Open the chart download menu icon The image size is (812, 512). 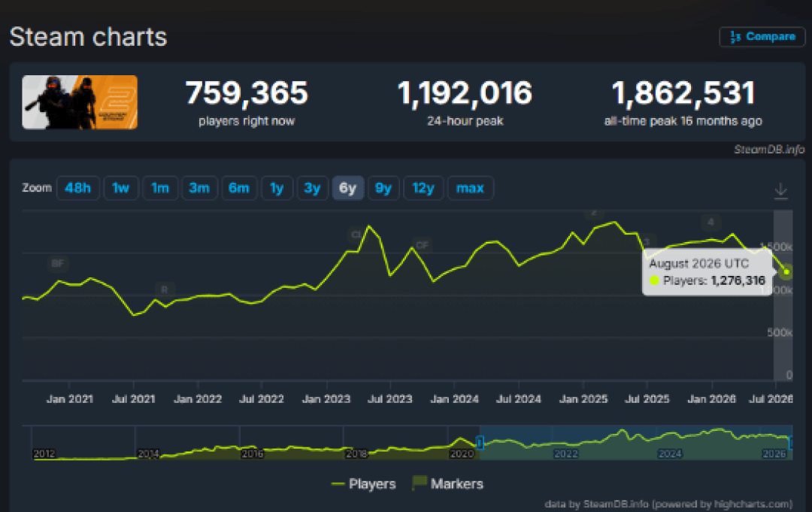click(x=781, y=190)
